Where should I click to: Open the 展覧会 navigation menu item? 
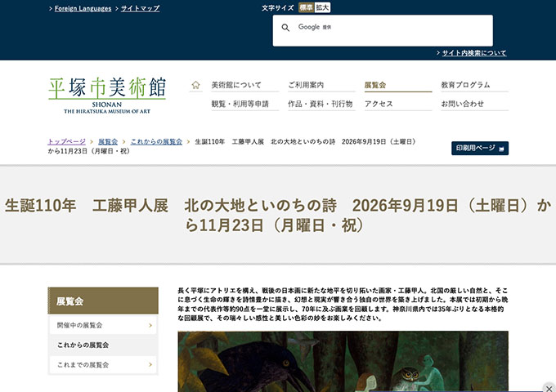(x=398, y=85)
